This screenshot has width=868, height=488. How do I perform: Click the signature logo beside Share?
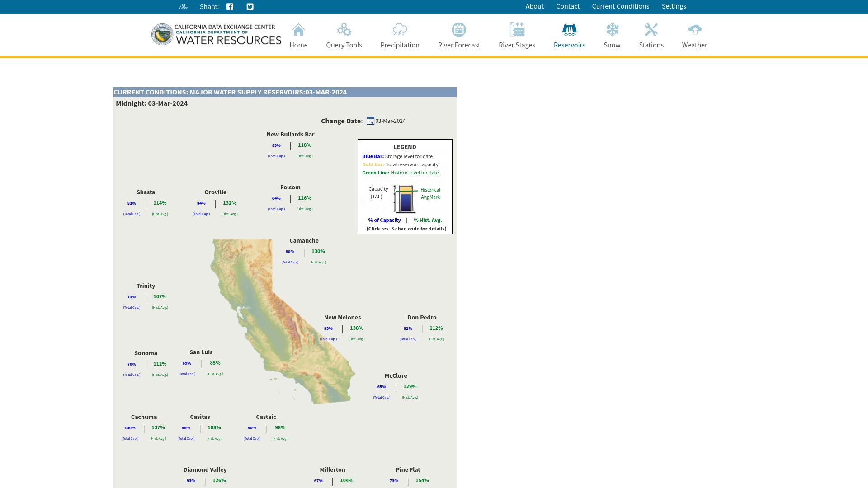click(183, 7)
